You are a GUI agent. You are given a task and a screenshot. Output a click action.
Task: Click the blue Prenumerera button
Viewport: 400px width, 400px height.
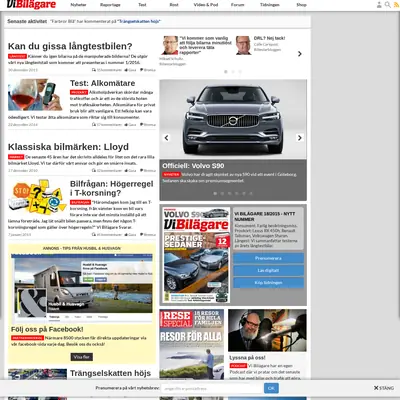point(268,258)
